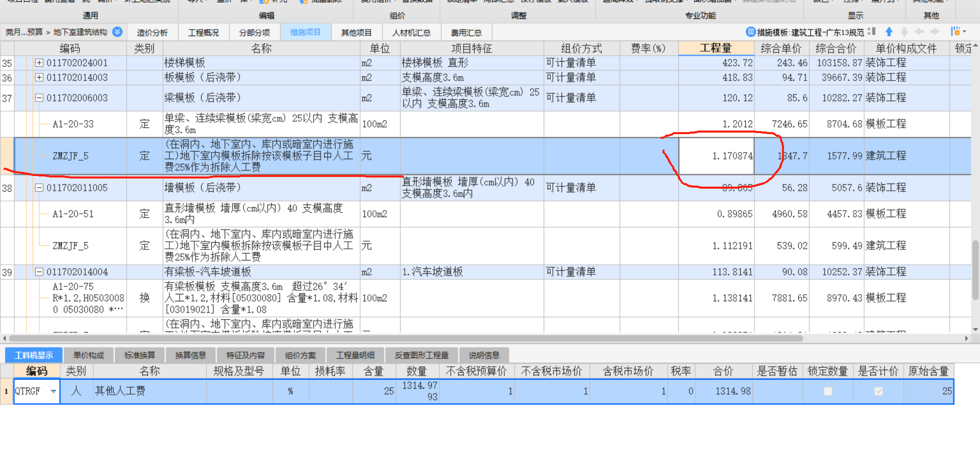Switch to the 单价构成 bottom tab
980x460 pixels.
click(88, 355)
